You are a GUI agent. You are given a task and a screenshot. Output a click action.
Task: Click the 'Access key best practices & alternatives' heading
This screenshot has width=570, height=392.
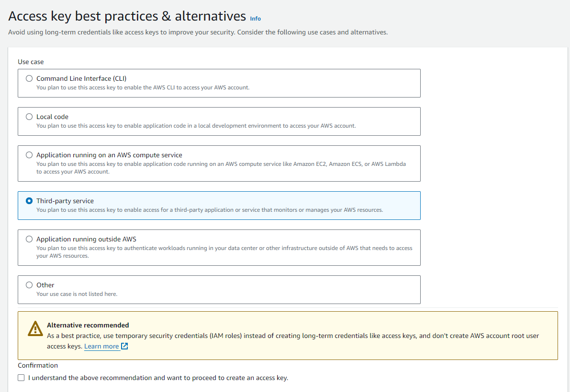tap(127, 16)
